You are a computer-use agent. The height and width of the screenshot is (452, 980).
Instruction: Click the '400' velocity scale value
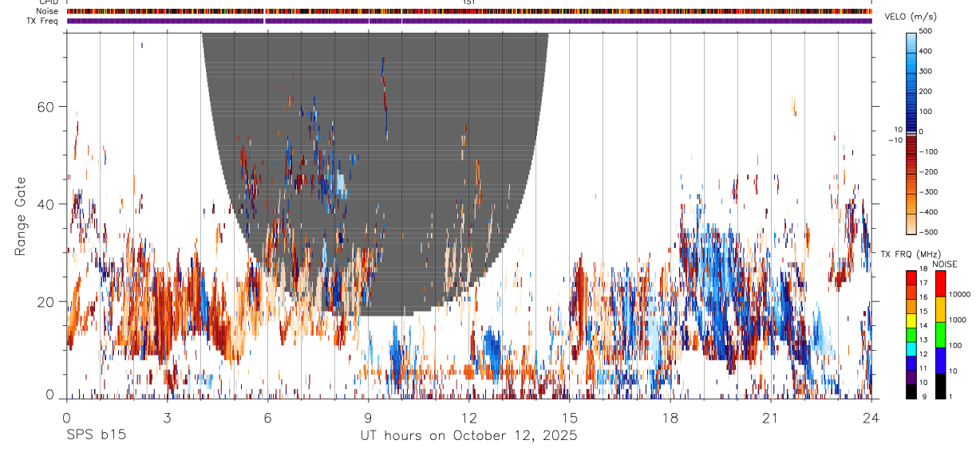point(926,51)
